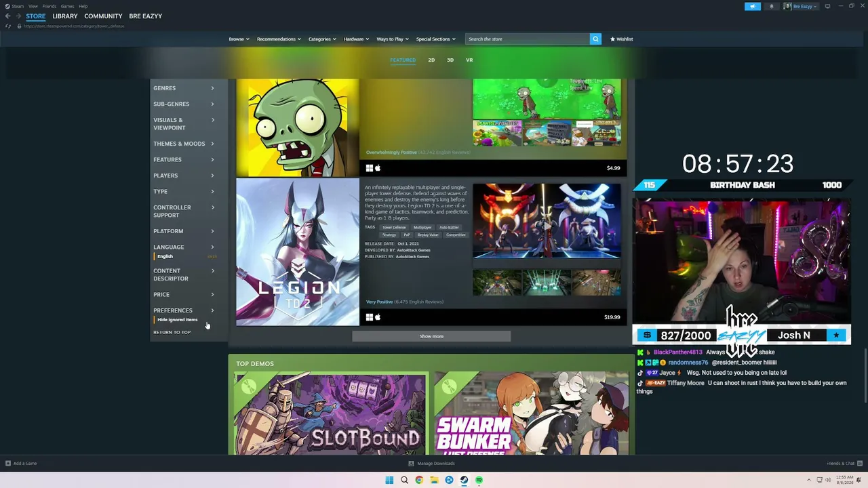868x488 pixels.
Task: Toggle the Hide ignored items preference
Action: point(177,320)
